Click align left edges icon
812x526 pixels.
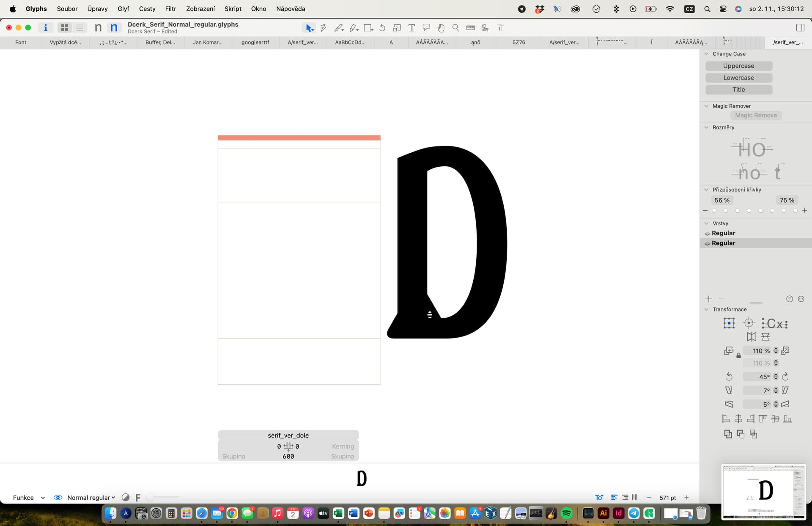726,419
